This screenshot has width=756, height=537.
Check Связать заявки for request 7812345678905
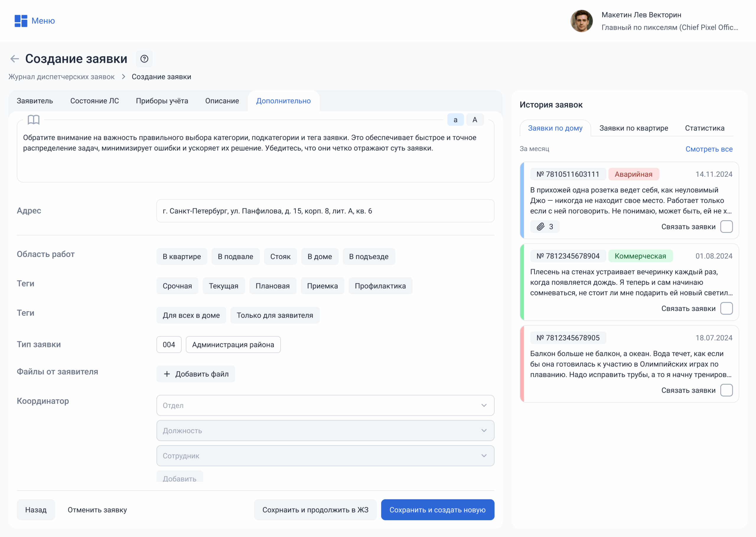[x=726, y=390]
